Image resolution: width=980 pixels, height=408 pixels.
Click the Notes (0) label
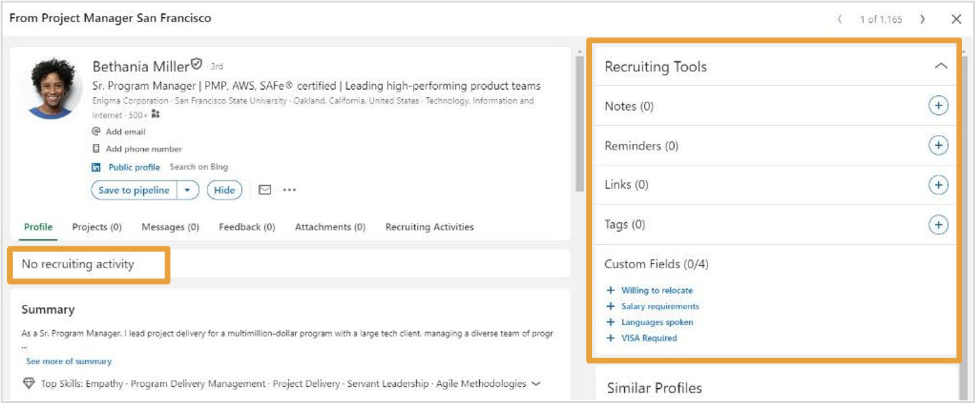click(x=629, y=106)
